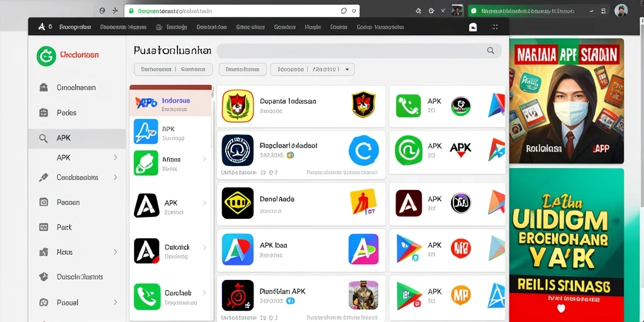The height and width of the screenshot is (322, 644).
Task: Click the green Afnaa app icon
Action: [146, 163]
